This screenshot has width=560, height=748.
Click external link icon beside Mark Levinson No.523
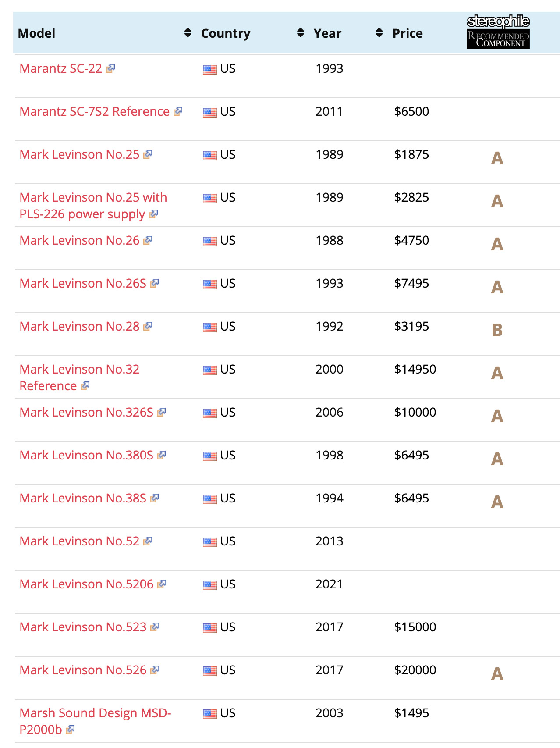pos(155,627)
